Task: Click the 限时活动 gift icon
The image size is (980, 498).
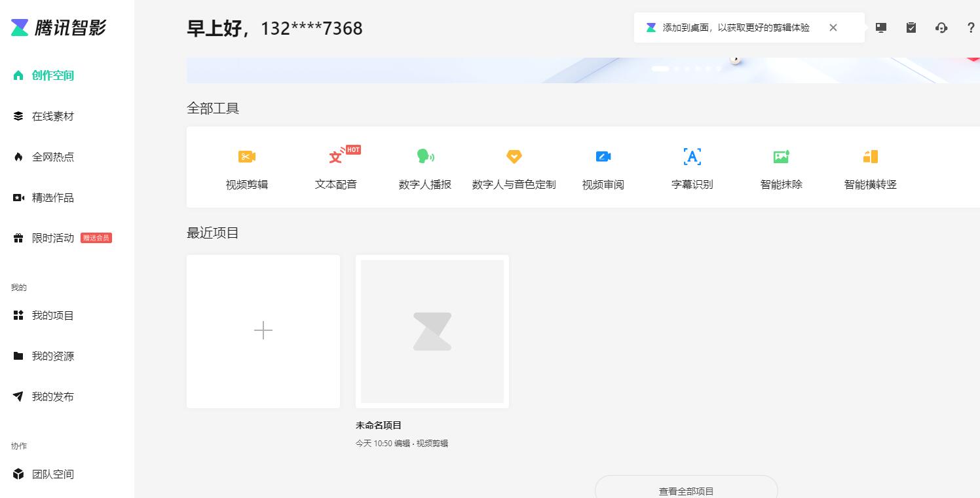Action: click(x=18, y=238)
